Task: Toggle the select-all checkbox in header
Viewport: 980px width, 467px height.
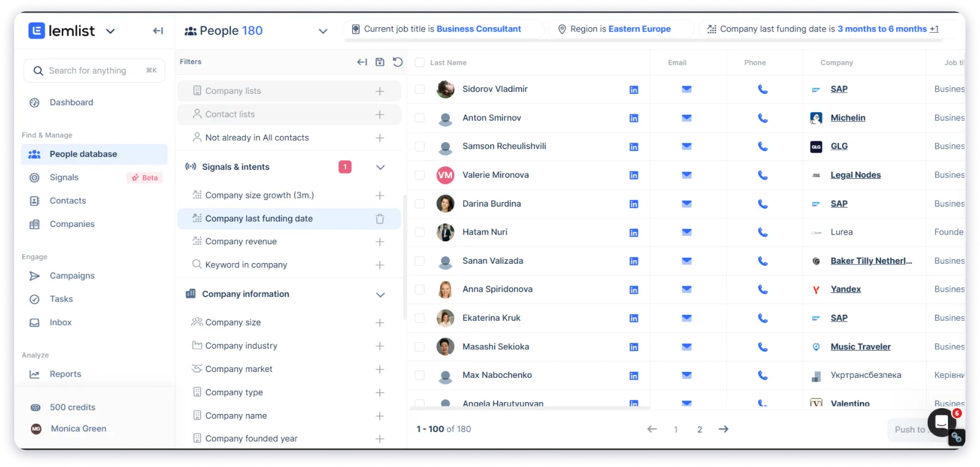Action: pyautogui.click(x=420, y=62)
